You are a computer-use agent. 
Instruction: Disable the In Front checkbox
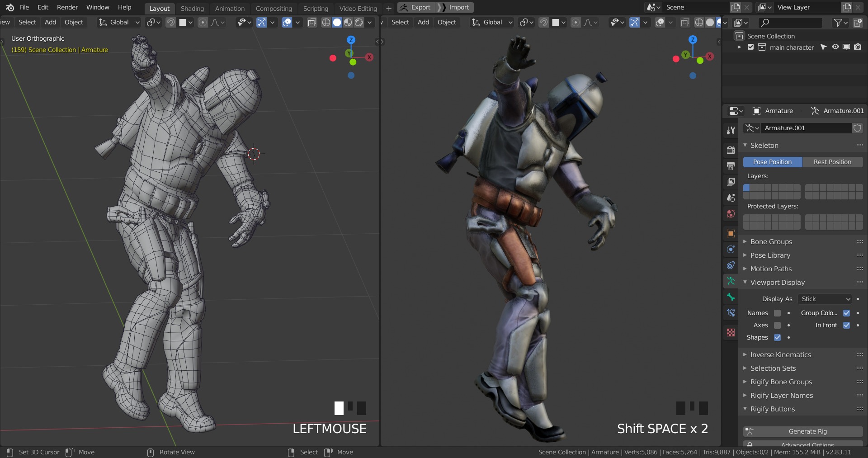pos(846,325)
